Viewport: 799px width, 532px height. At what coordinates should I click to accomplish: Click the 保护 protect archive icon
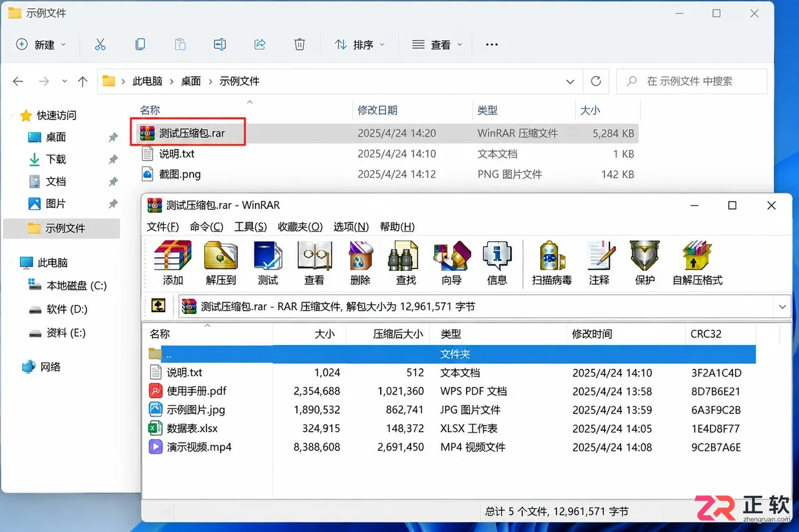point(645,262)
